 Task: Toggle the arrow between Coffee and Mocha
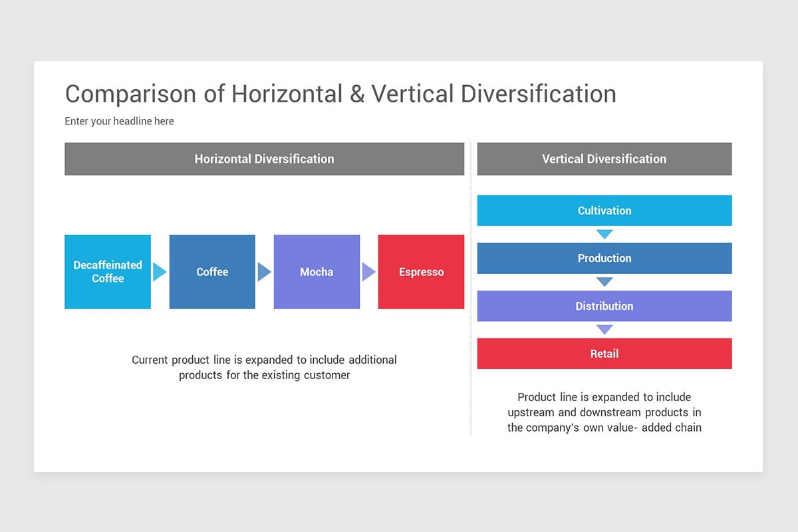[264, 272]
